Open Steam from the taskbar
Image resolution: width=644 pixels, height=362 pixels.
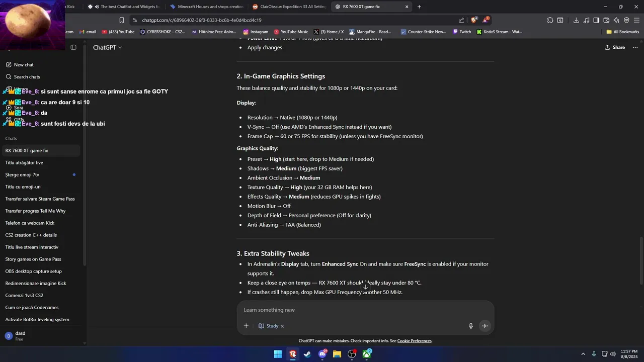(x=307, y=354)
